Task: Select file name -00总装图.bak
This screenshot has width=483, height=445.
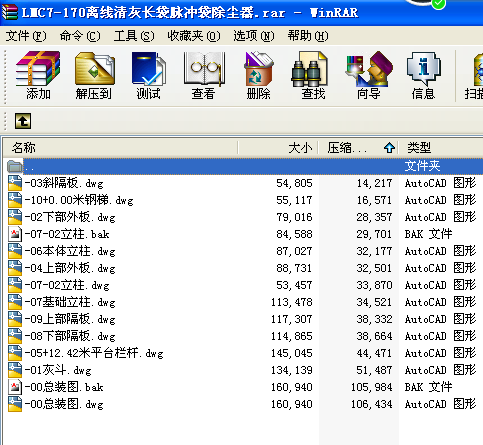Action: pos(64,387)
